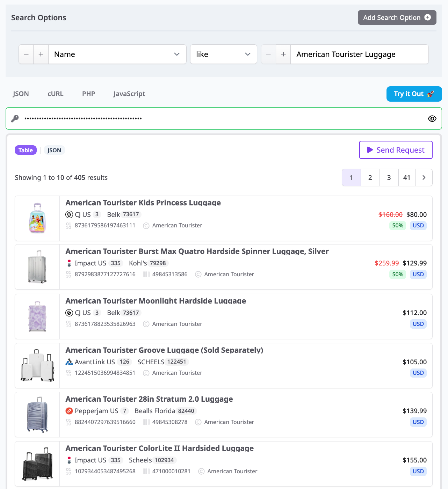
Task: Go to results page 2
Action: [370, 177]
